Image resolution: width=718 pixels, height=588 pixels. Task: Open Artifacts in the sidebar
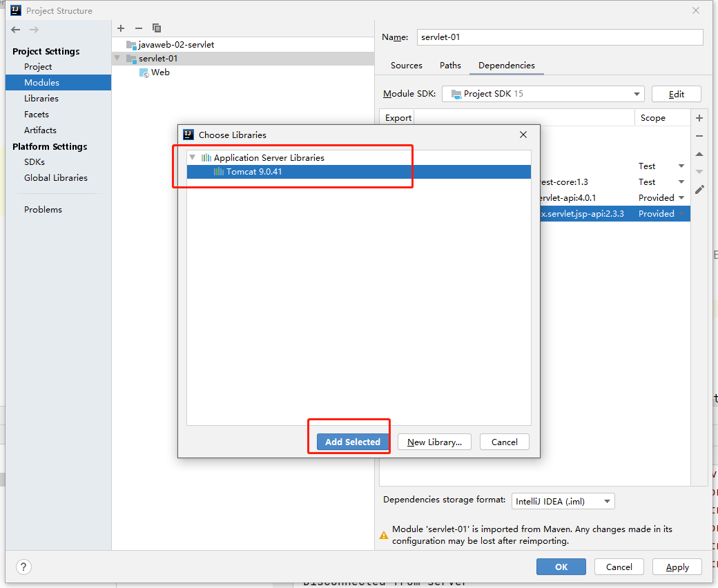pos(40,130)
